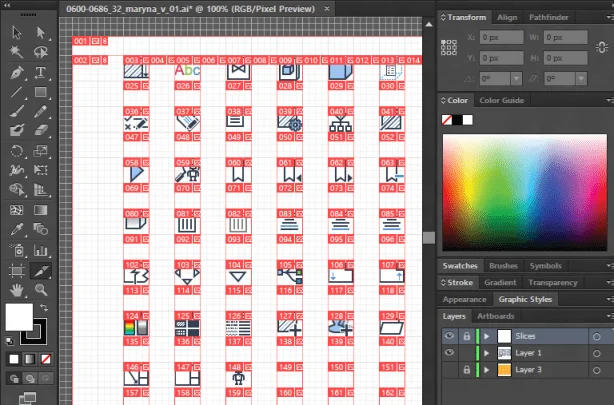Switch to the Align tab
The image size is (614, 405).
point(507,17)
